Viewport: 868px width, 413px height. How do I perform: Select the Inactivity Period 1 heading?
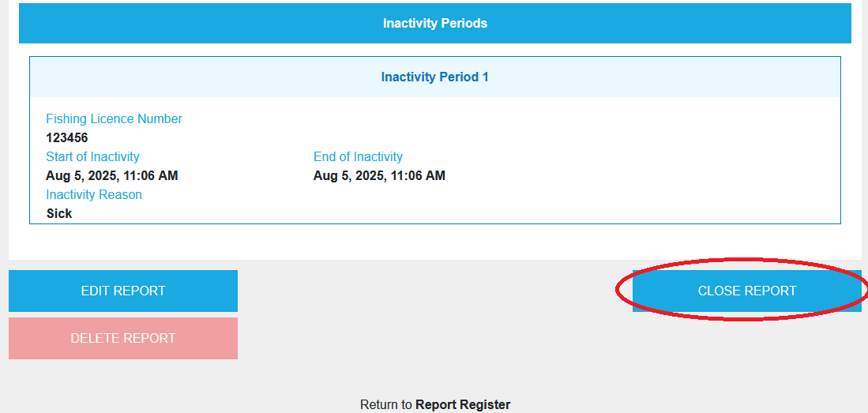click(x=434, y=77)
